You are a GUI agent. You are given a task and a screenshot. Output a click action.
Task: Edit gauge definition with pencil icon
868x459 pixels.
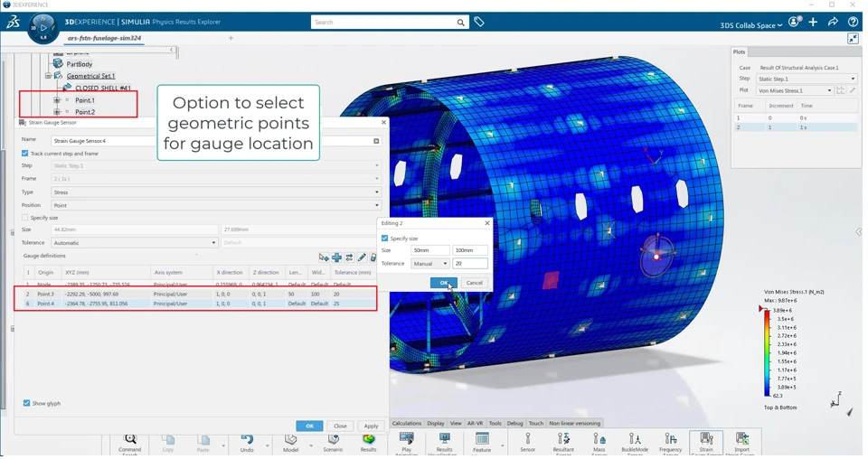[362, 258]
